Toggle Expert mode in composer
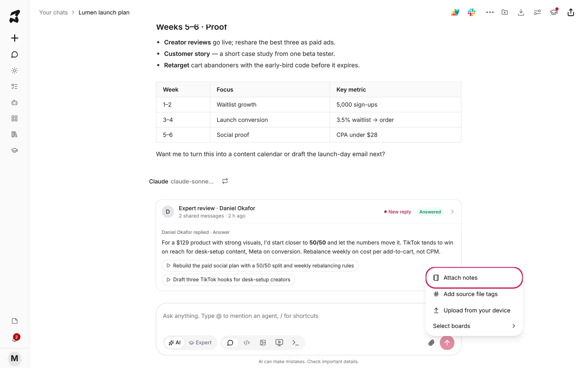 200,342
